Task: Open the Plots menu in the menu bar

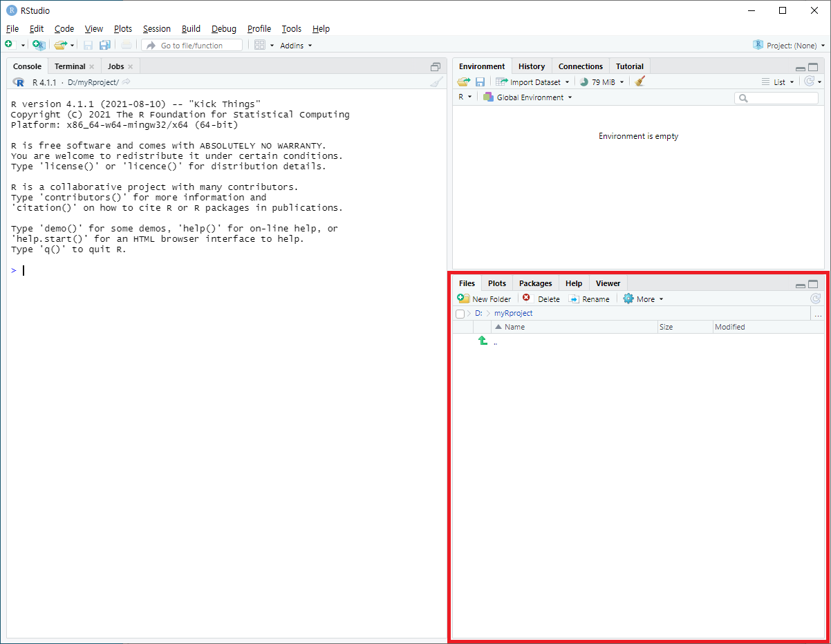Action: 123,29
